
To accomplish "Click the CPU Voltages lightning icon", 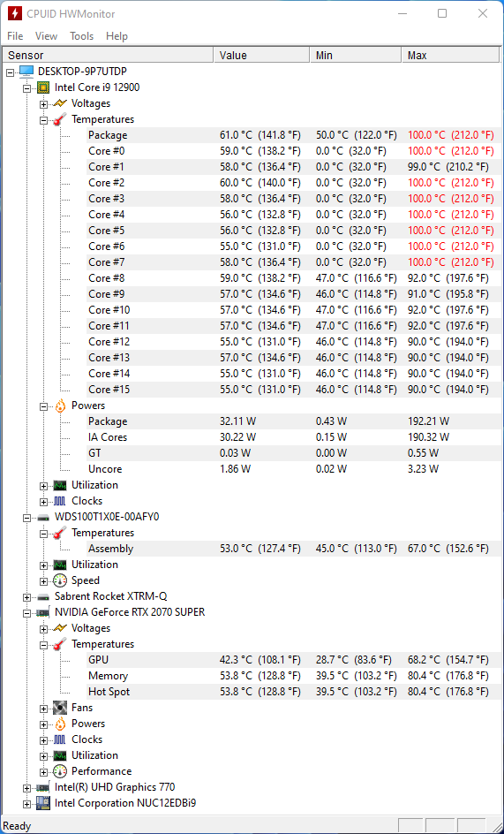I will pyautogui.click(x=60, y=103).
